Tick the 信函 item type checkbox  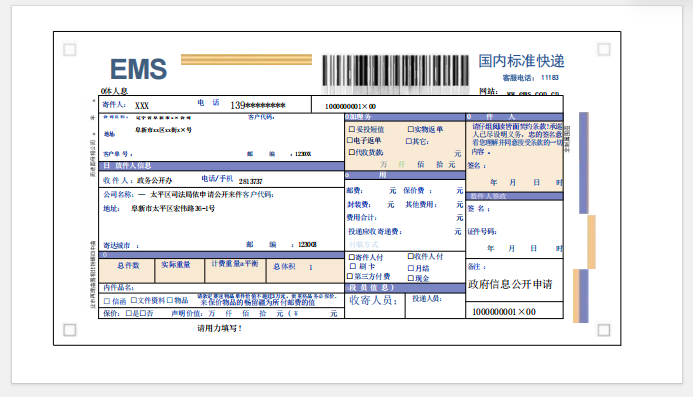coord(107,301)
